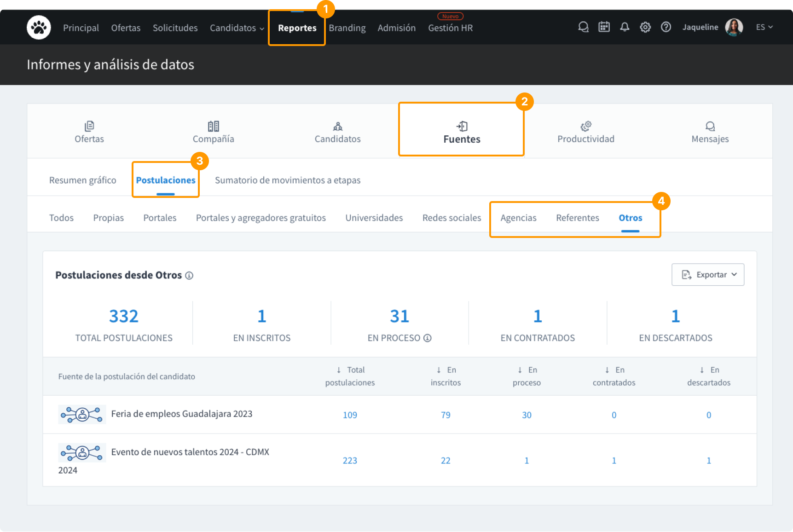Switch to the Productividad report tab

585,132
